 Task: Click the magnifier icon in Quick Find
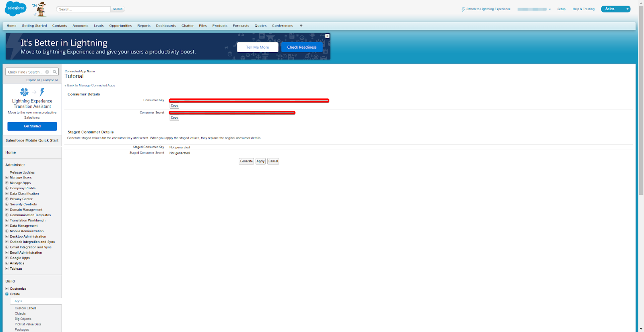[x=55, y=72]
